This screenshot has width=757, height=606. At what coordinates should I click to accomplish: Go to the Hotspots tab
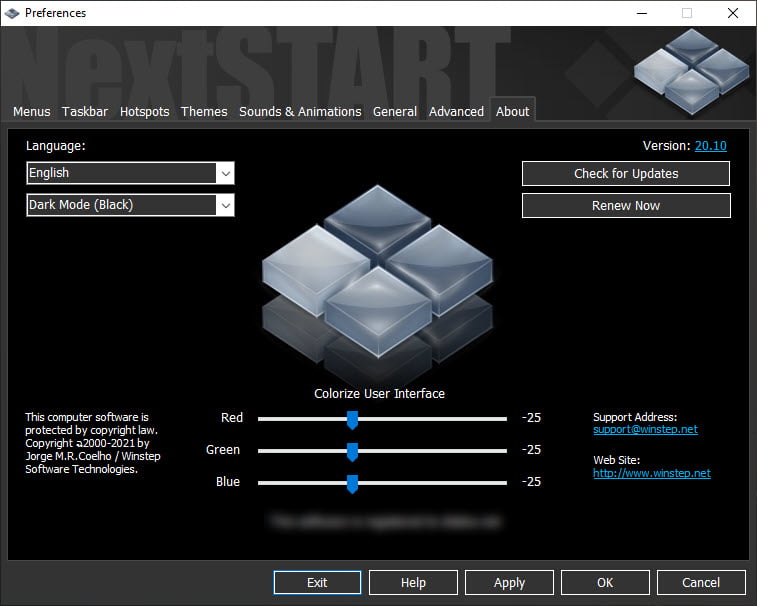coord(144,112)
